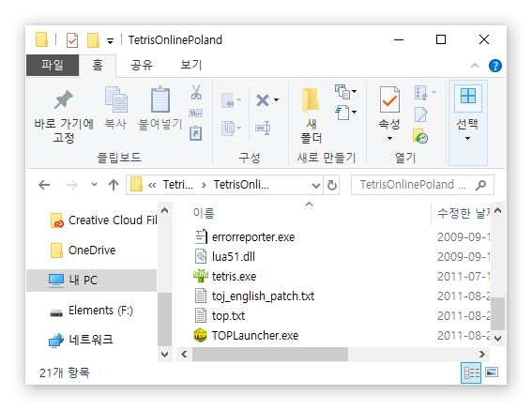Select Elements (F:) drive in sidebar
Image resolution: width=532 pixels, height=410 pixels.
coord(91,311)
